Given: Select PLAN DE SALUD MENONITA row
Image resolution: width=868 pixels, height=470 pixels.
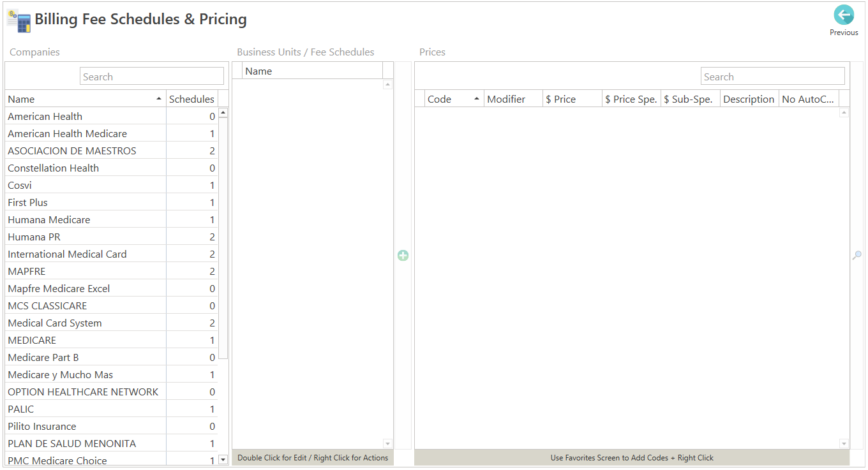Looking at the screenshot, I should coord(111,443).
